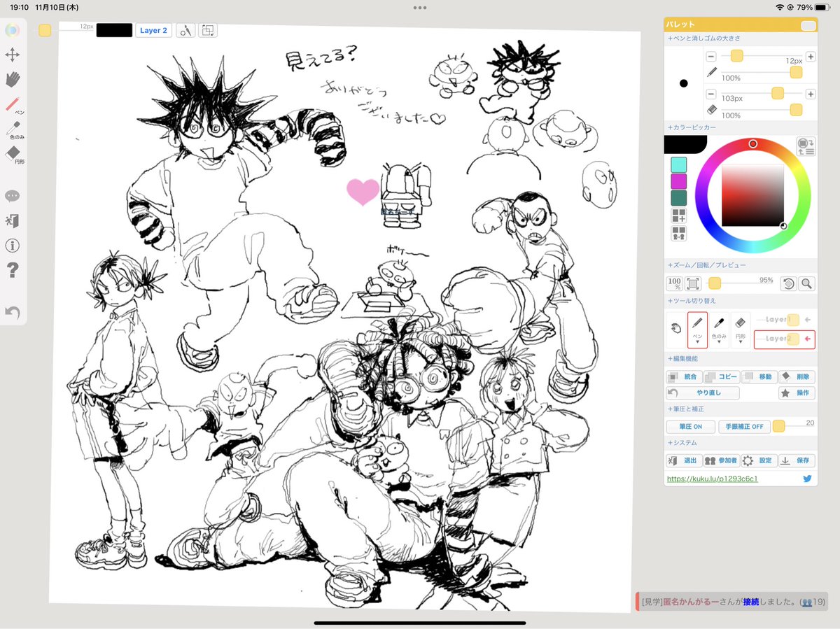This screenshot has height=629, width=840.
Task: Open the color wheel icon in sidebar
Action: pyautogui.click(x=13, y=30)
